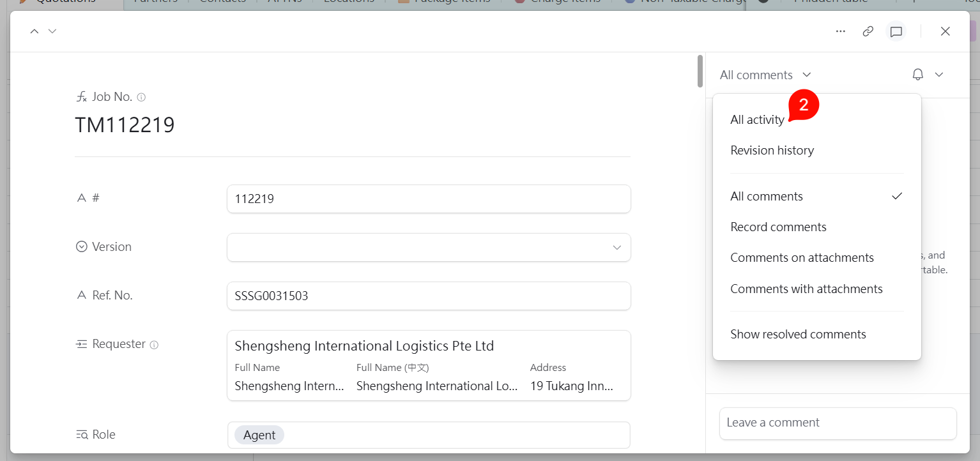The width and height of the screenshot is (980, 461).
Task: Go to the previous record arrow
Action: click(x=34, y=31)
